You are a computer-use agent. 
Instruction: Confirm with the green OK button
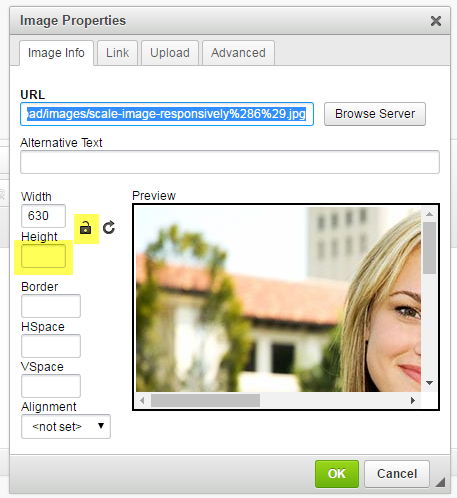[337, 474]
